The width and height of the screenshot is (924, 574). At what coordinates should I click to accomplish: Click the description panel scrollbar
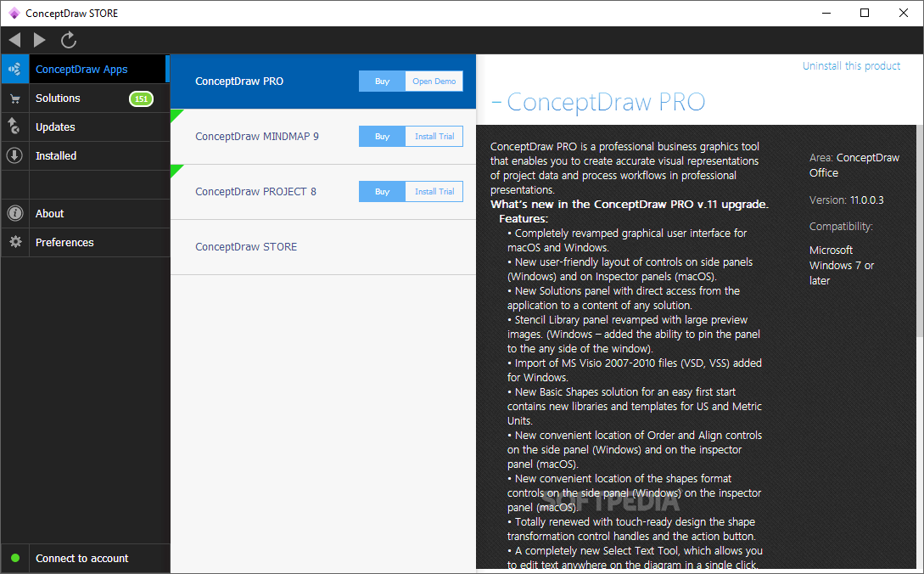click(x=920, y=230)
